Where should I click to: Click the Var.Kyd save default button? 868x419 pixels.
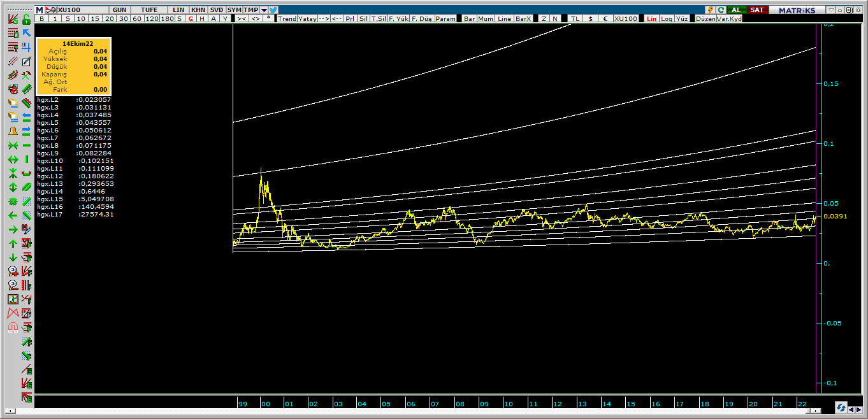(x=729, y=18)
